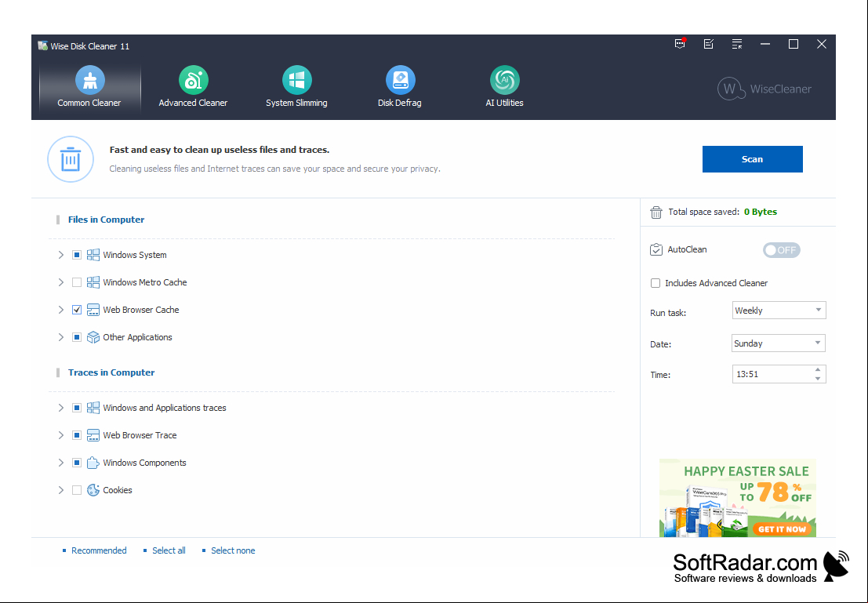The height and width of the screenshot is (603, 868).
Task: Expand the Windows System tree node
Action: point(61,255)
